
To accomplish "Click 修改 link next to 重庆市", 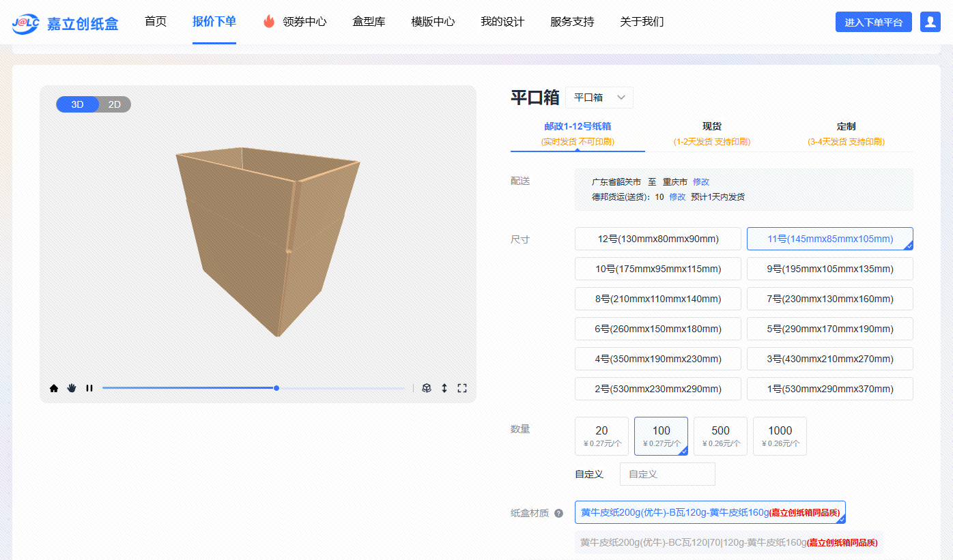I will tap(701, 182).
